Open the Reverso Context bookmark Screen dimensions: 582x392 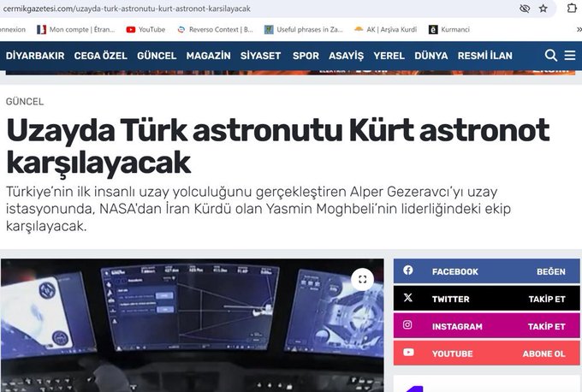(x=215, y=30)
